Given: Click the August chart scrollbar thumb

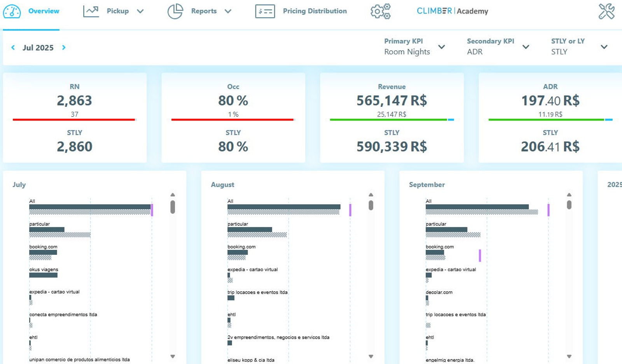Looking at the screenshot, I should point(371,205).
